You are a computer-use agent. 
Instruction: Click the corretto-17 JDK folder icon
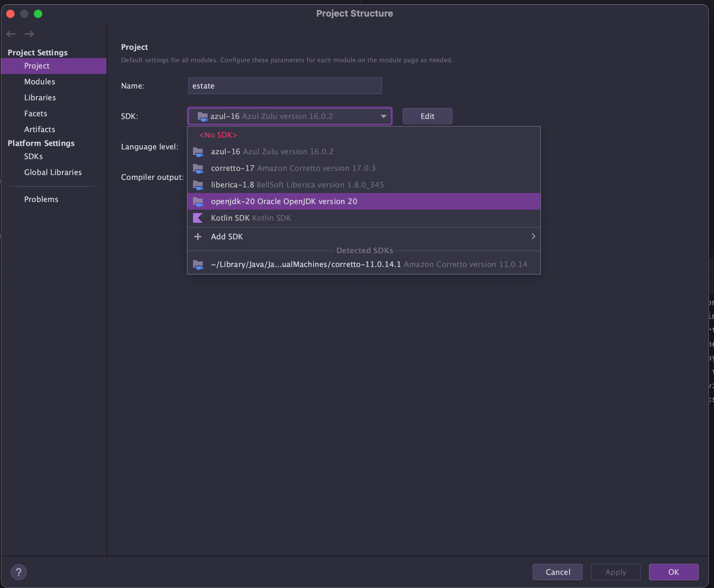(198, 168)
